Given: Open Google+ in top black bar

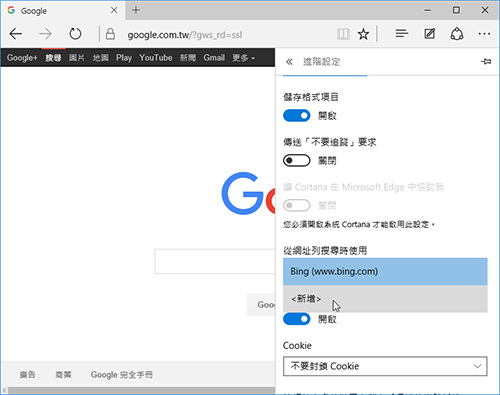Looking at the screenshot, I should click(22, 58).
